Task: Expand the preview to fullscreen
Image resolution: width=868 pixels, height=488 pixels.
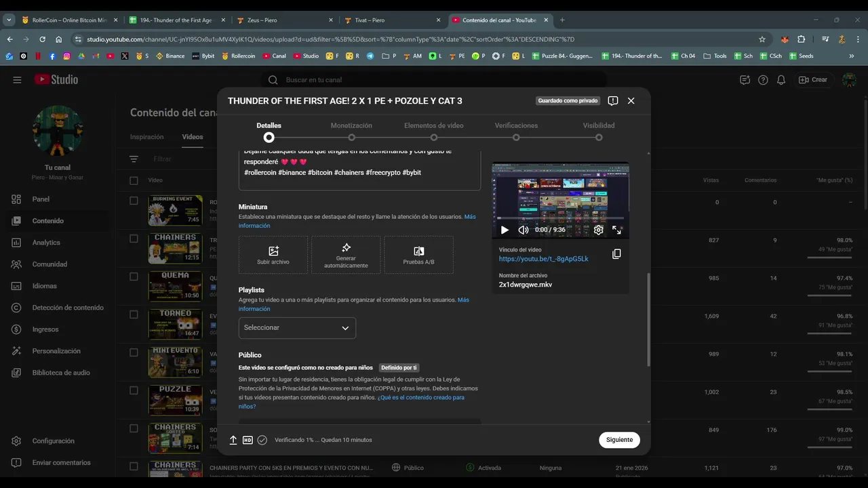Action: (616, 230)
